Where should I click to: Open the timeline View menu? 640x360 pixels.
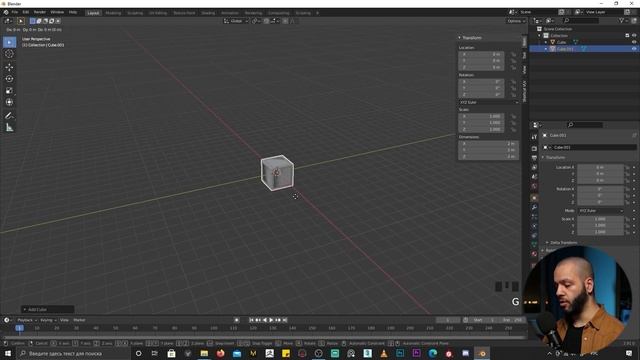pos(64,320)
